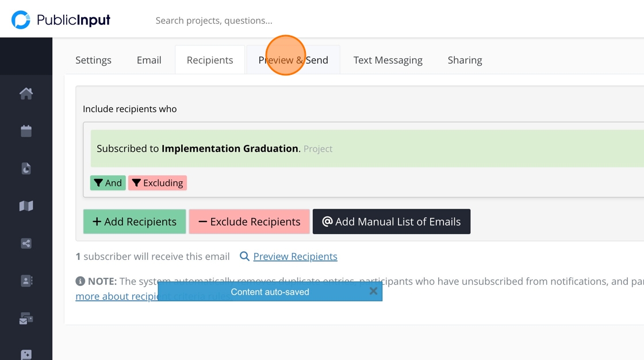Click the green And filter button
Viewport: 644px width, 360px height.
(x=108, y=183)
